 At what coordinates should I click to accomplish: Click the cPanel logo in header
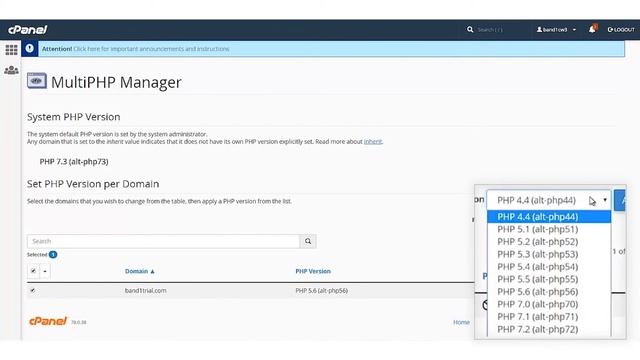28,30
